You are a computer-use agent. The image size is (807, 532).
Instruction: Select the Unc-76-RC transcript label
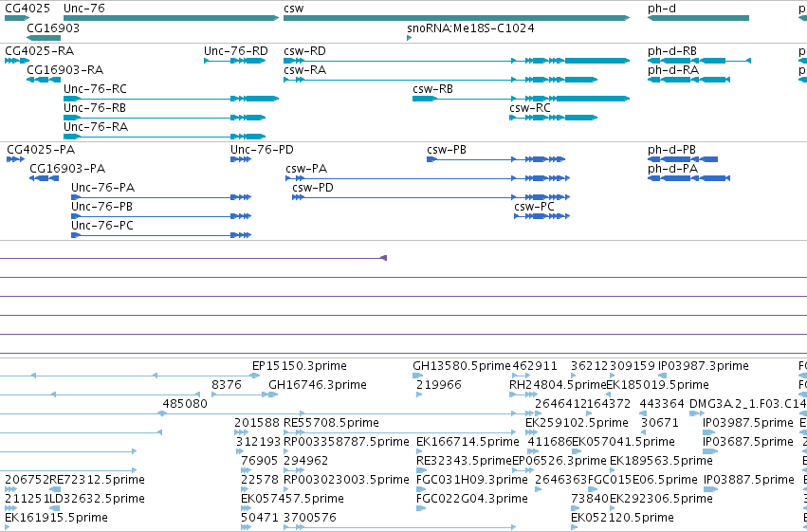coord(95,89)
